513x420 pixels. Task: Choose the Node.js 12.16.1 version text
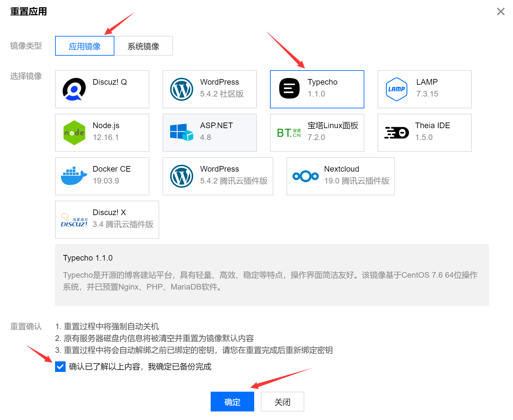pyautogui.click(x=106, y=137)
